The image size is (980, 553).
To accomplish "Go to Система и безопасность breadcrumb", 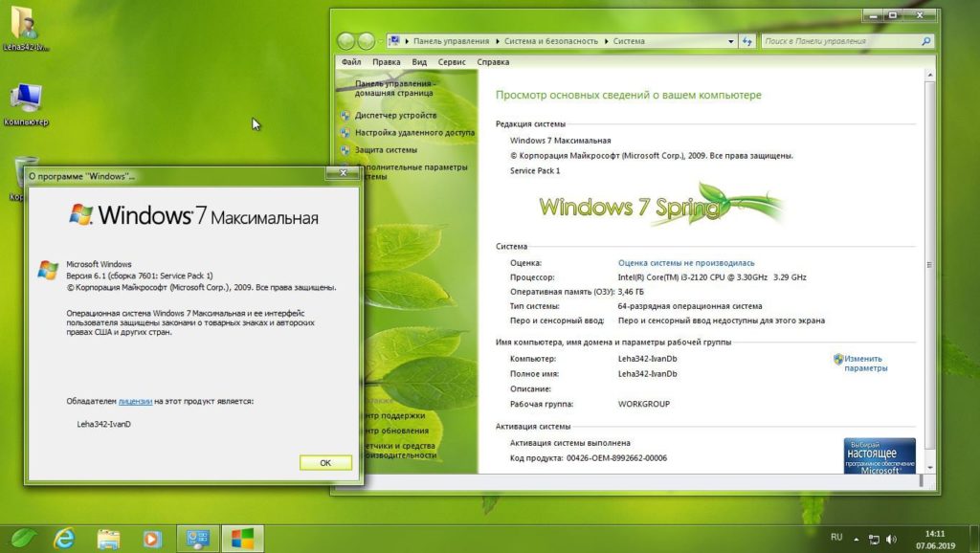I will coord(551,41).
